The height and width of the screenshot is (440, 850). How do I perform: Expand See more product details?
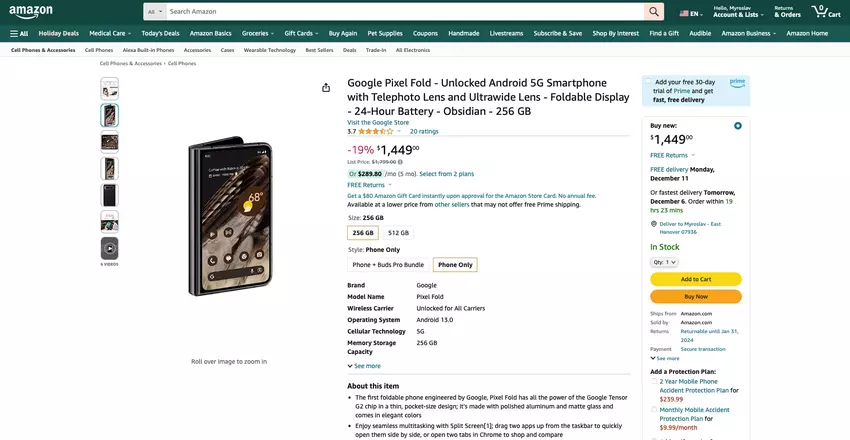pos(364,366)
